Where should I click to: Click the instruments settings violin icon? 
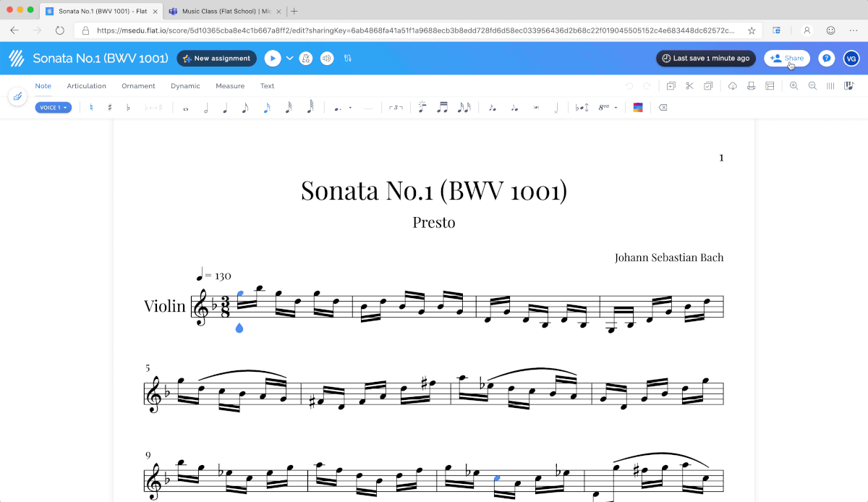pyautogui.click(x=18, y=96)
